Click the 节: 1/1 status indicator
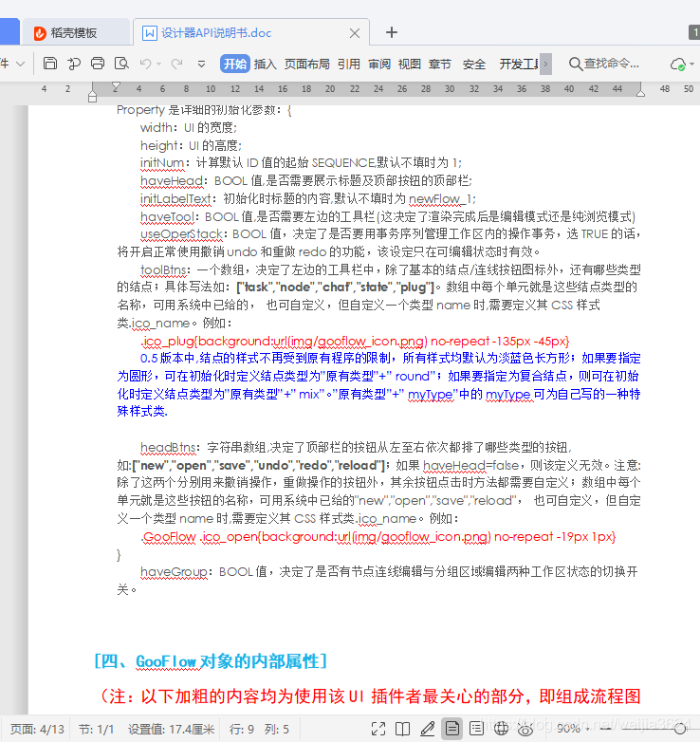The width and height of the screenshot is (700, 742). (96, 730)
